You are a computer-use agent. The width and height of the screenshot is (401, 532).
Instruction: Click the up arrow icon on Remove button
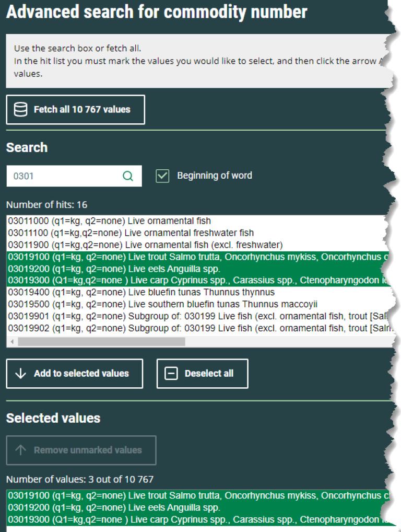click(21, 450)
